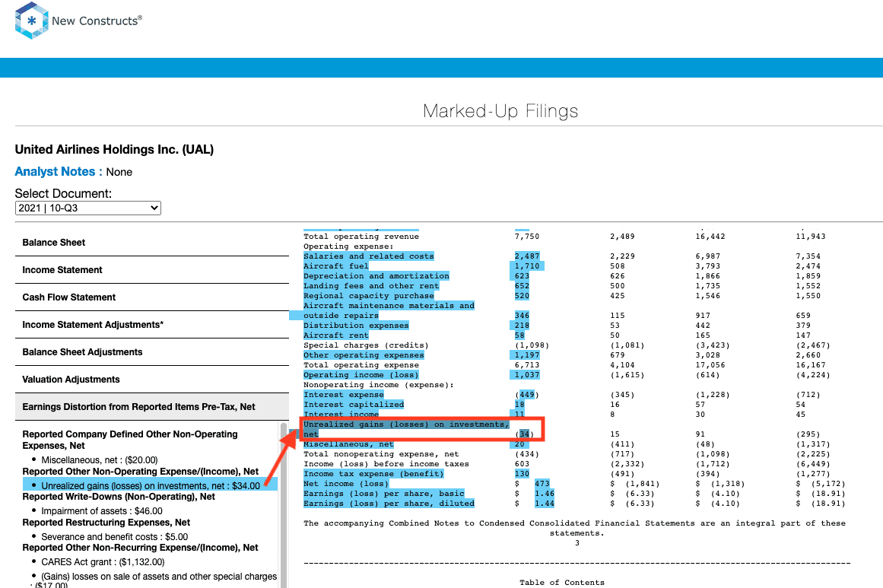
Task: Select Severance and benefit costs : $5.00
Action: (x=114, y=537)
